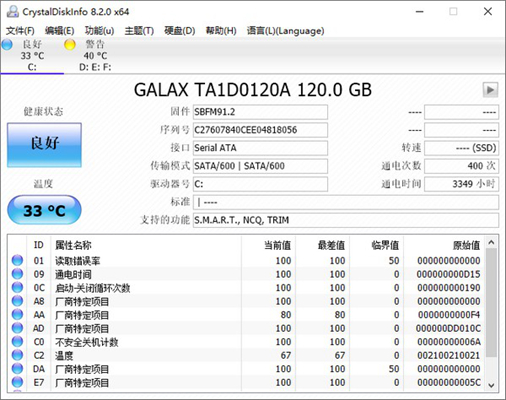Open the 主题(T) menu

139,31
